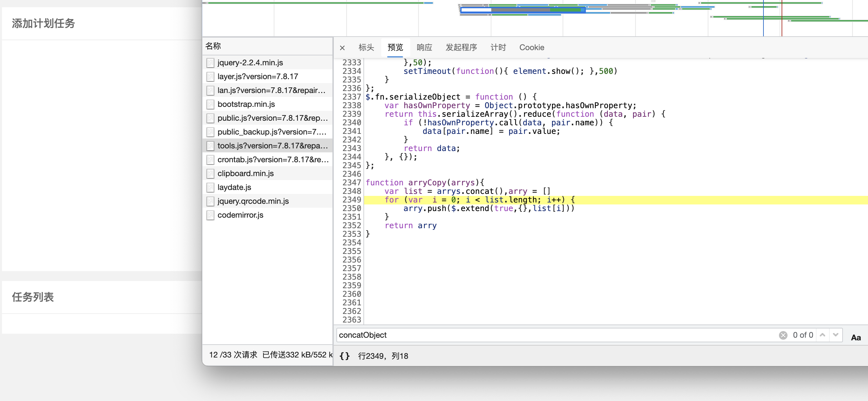Viewport: 868px width, 401px height.
Task: Select the 计时 tab for timing
Action: (x=498, y=47)
